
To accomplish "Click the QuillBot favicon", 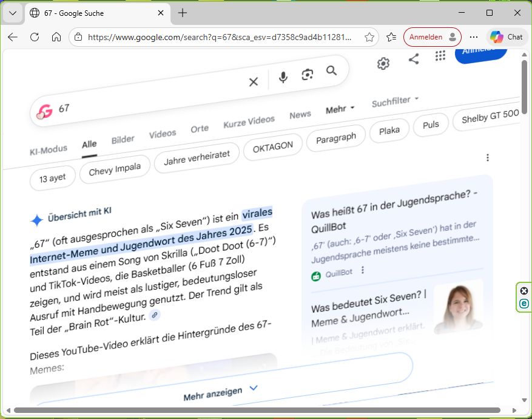I will coord(316,276).
